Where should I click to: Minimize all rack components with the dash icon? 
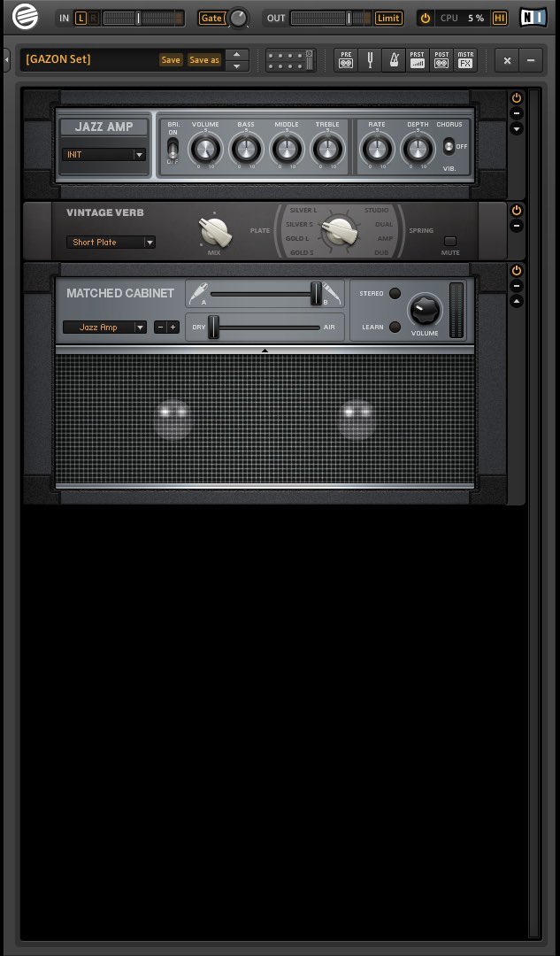point(531,60)
